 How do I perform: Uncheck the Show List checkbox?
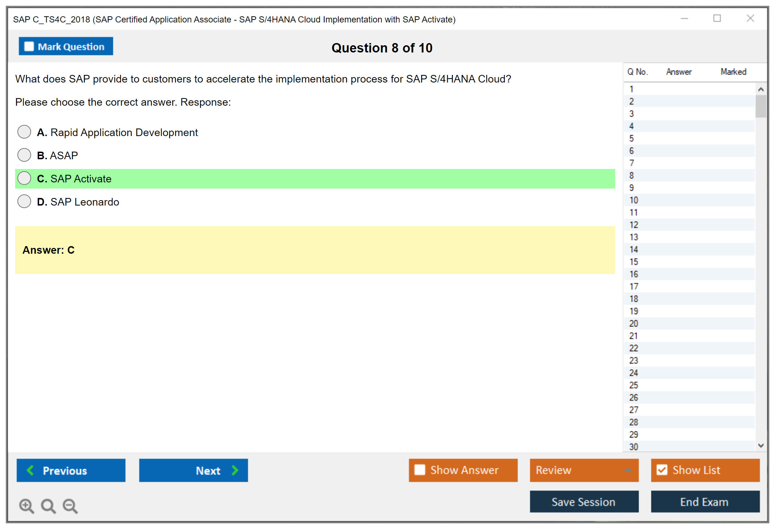[x=662, y=470]
